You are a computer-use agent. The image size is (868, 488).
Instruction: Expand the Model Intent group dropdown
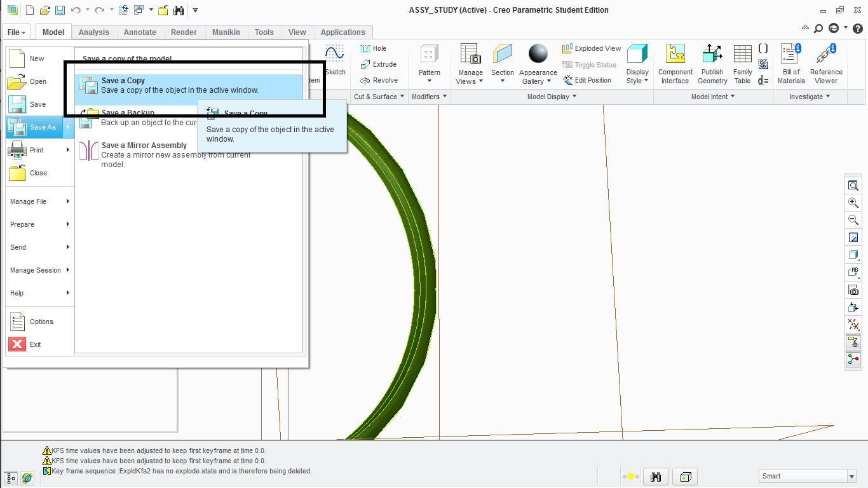pyautogui.click(x=713, y=97)
